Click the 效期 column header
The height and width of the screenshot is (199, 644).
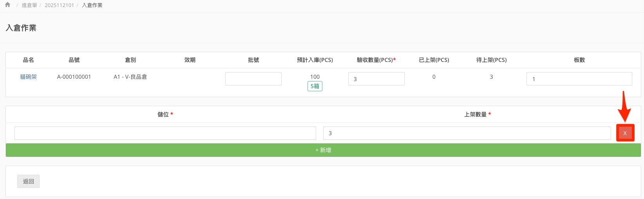point(190,60)
